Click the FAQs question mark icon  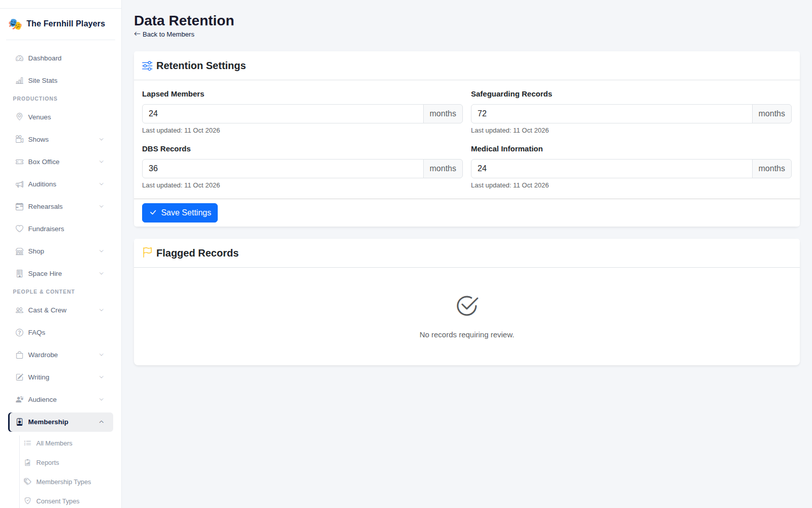point(19,333)
